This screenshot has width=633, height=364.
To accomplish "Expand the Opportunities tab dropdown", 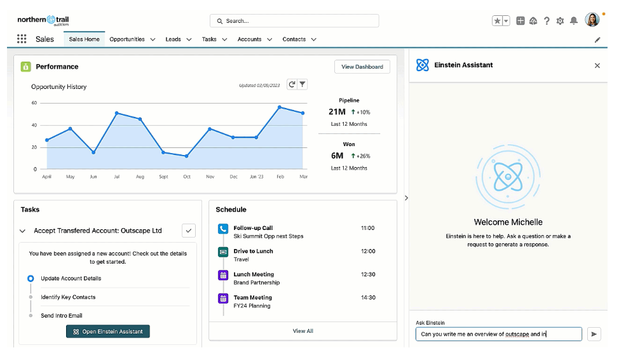I will pyautogui.click(x=153, y=39).
